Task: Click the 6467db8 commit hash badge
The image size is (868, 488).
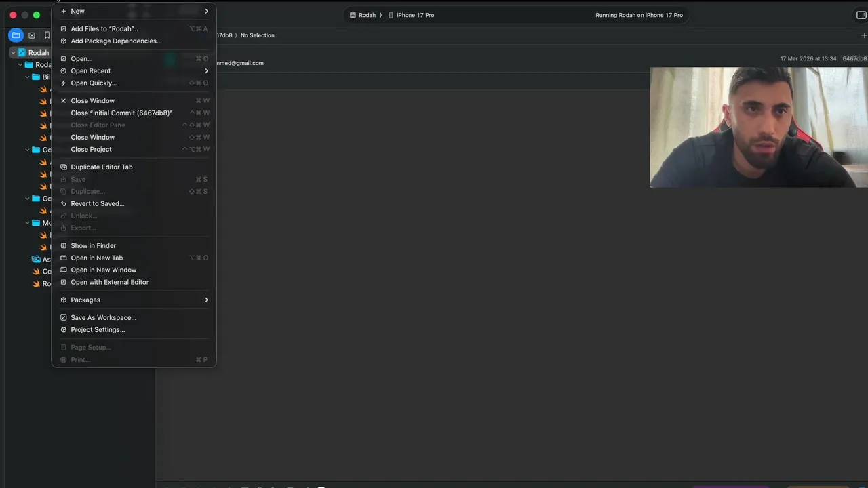Action: point(854,59)
